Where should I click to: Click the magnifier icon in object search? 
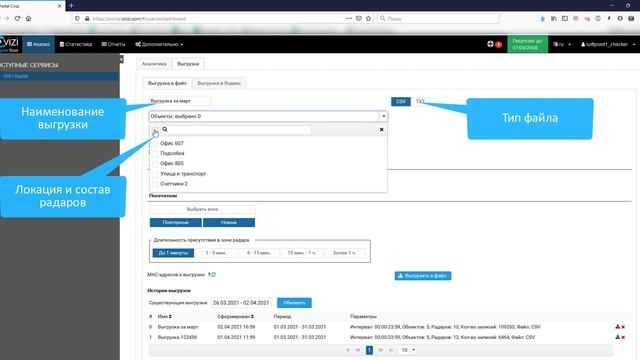click(165, 129)
